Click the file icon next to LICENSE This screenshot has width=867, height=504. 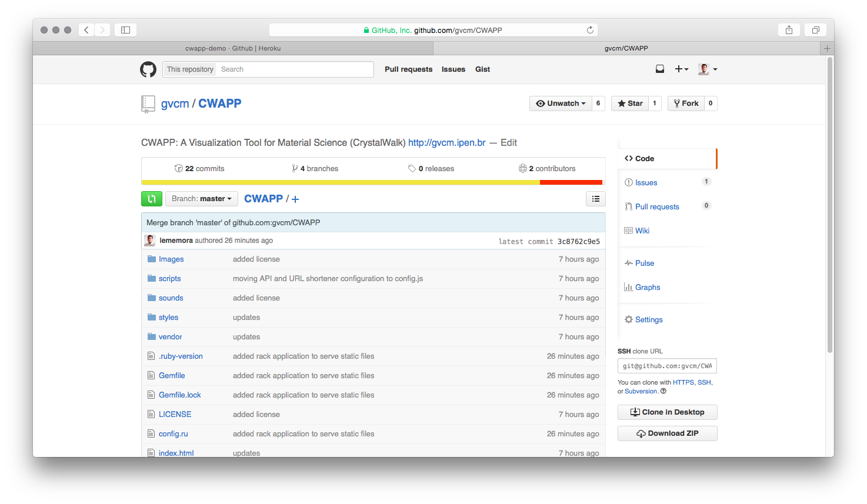[x=151, y=414]
